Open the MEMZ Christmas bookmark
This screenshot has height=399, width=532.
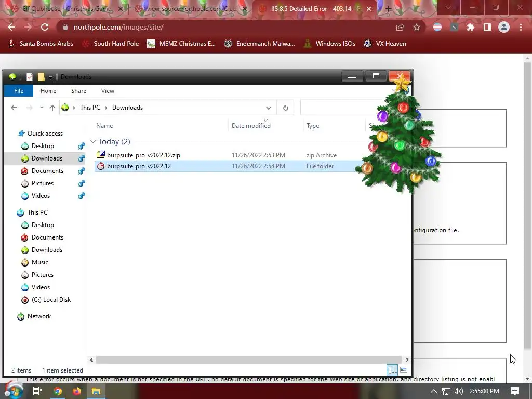coord(181,44)
